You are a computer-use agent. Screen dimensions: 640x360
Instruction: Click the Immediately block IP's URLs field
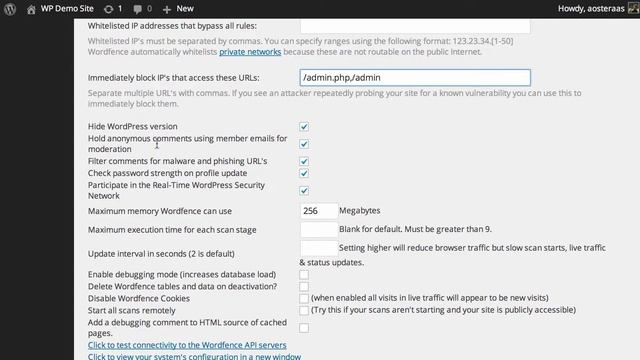[415, 78]
